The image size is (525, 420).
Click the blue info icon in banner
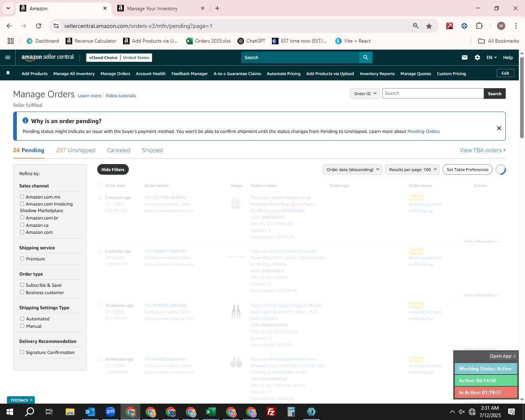pos(25,121)
